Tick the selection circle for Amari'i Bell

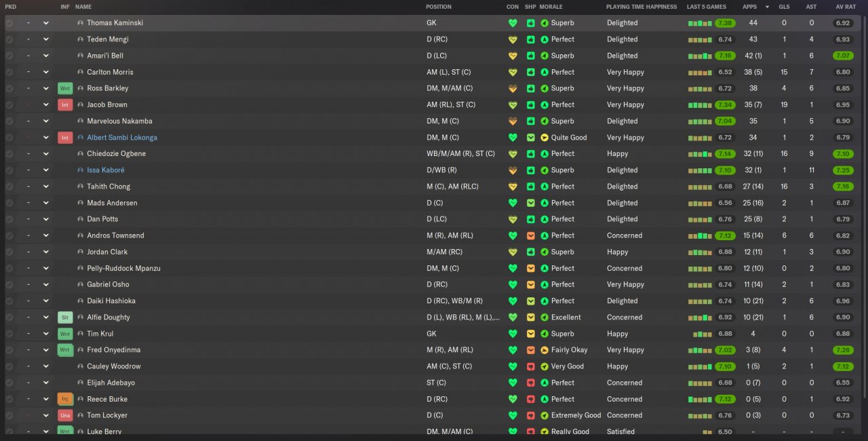pos(9,56)
